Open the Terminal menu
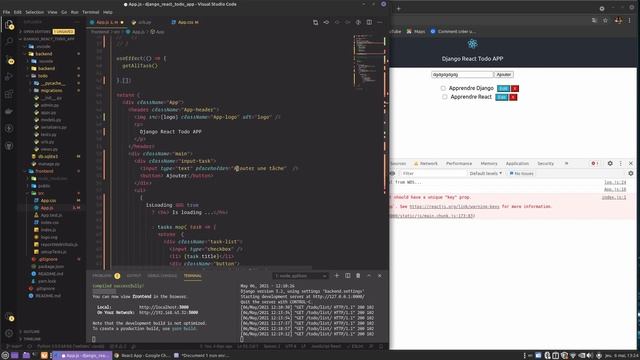 (x=90, y=12)
